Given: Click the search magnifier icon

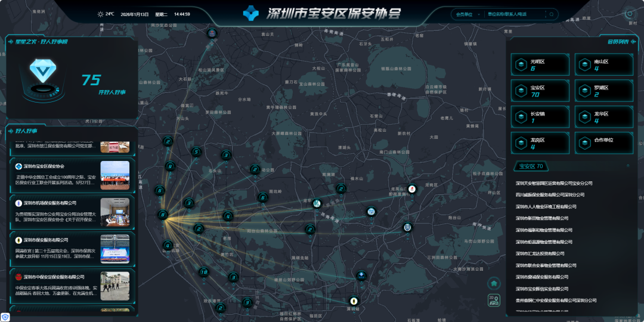Looking at the screenshot, I should (552, 14).
